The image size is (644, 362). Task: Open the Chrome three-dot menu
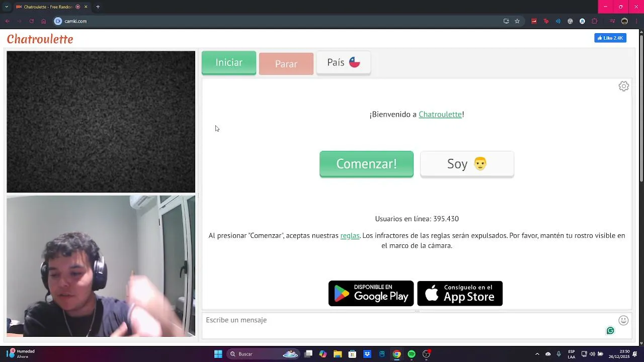point(635,21)
